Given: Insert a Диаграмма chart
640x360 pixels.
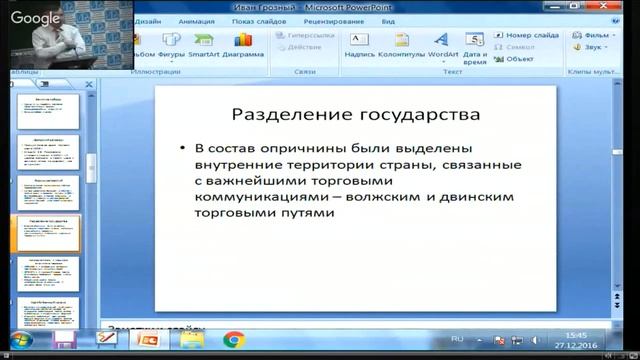Looking at the screenshot, I should point(243,45).
